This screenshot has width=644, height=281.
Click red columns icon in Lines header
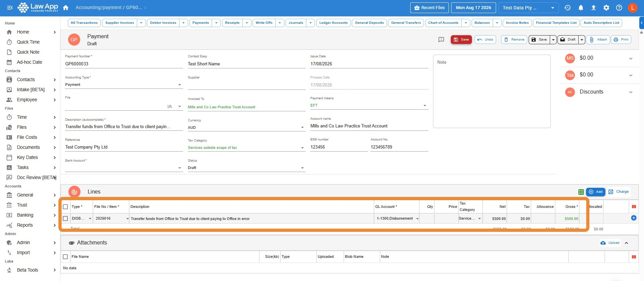point(634,207)
